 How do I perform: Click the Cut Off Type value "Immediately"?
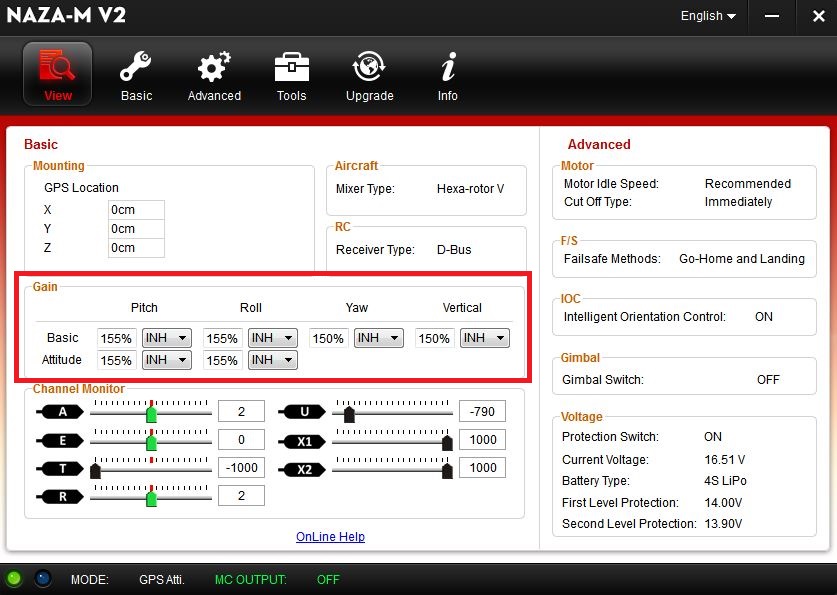(738, 202)
